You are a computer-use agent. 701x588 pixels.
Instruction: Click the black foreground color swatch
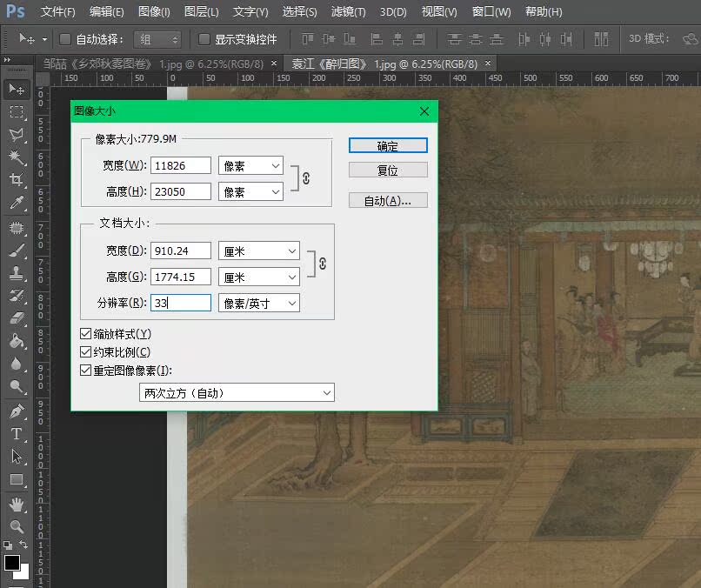point(11,562)
